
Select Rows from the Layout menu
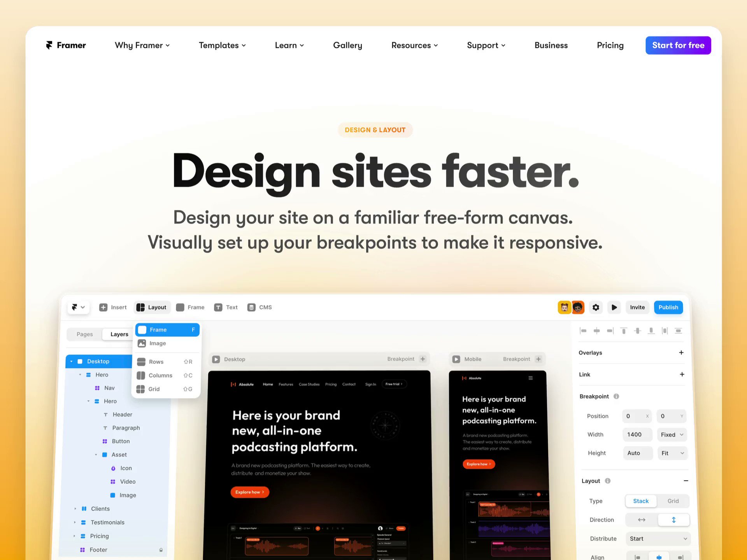156,362
